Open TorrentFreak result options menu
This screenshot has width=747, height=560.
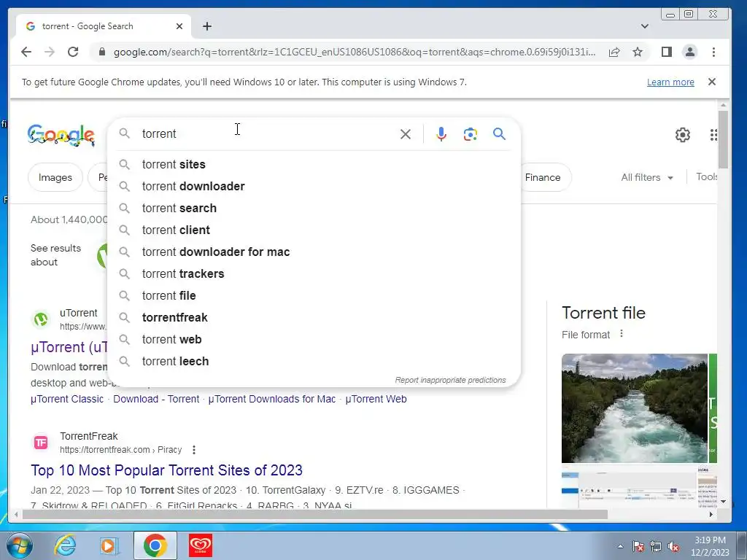pyautogui.click(x=193, y=450)
